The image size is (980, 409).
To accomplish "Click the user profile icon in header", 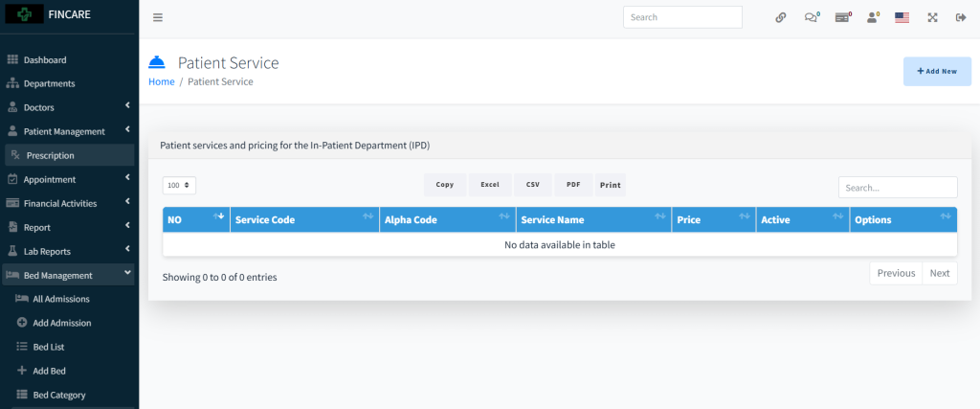I will point(872,17).
